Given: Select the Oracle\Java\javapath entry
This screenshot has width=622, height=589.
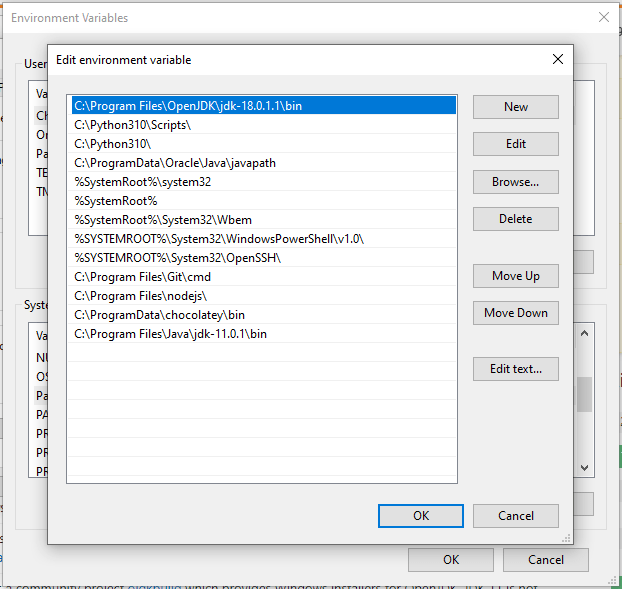Looking at the screenshot, I should point(264,163).
